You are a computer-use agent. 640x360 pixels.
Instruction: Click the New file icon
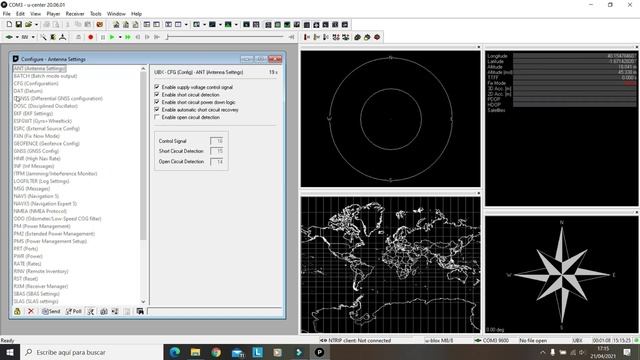pyautogui.click(x=9, y=24)
